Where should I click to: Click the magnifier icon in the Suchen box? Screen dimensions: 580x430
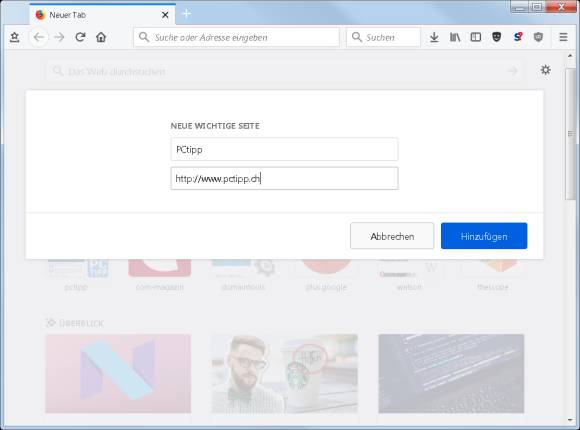(357, 37)
